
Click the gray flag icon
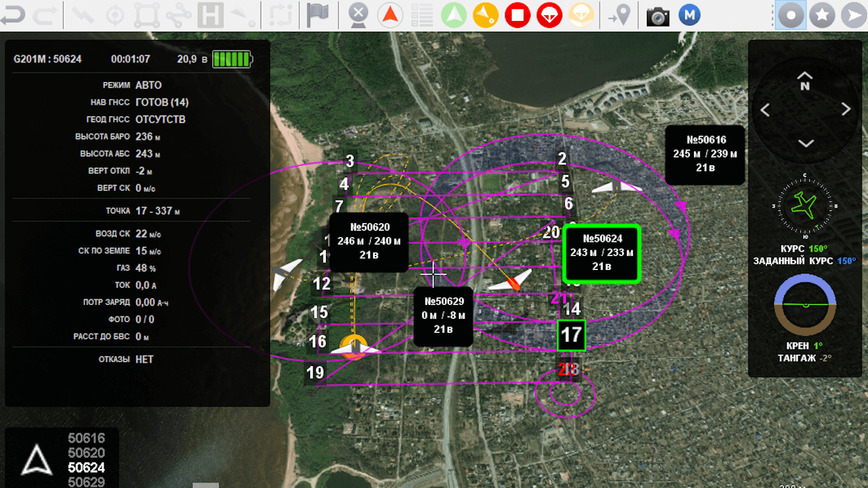tap(317, 15)
